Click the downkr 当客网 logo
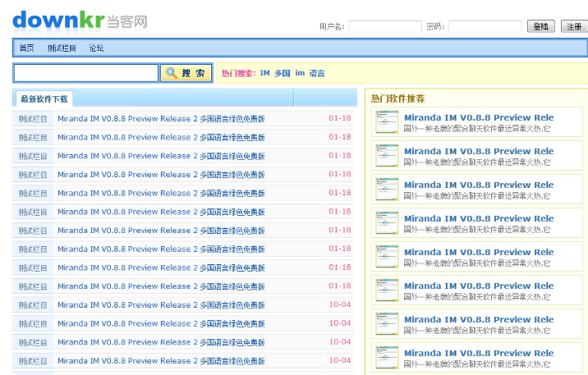Viewport: 588px width, 375px height. click(x=80, y=21)
